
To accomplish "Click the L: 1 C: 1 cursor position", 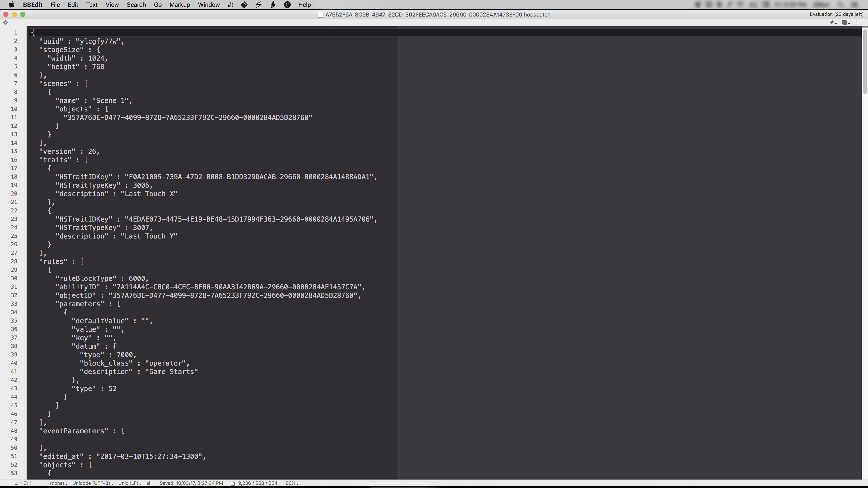I will 23,483.
